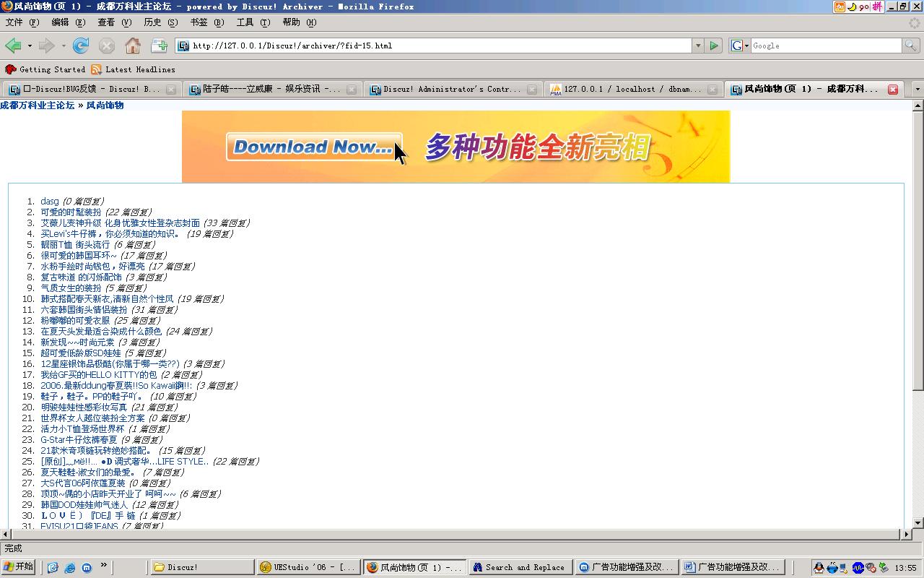Viewport: 924px width, 578px height.
Task: Open the Getting Started bookmark
Action: tap(45, 69)
